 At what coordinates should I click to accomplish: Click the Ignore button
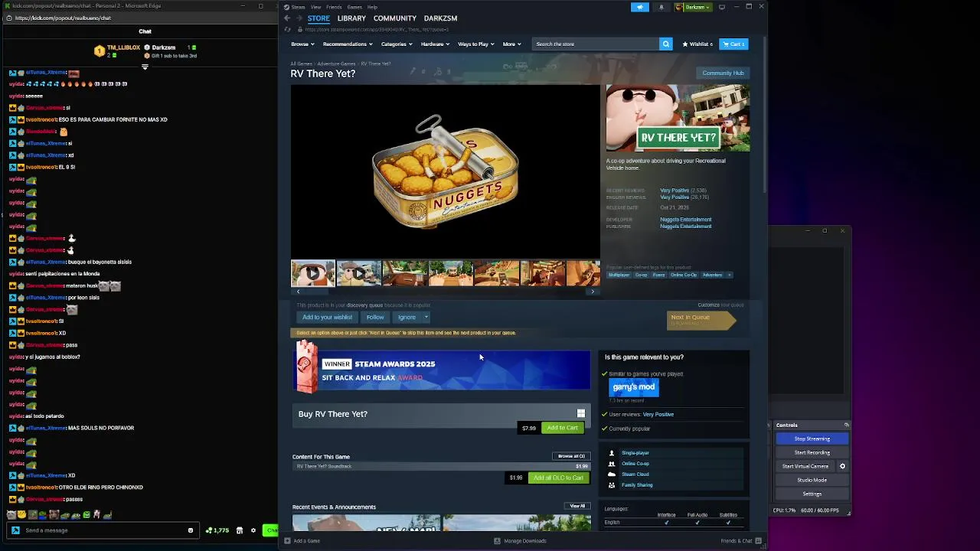pyautogui.click(x=407, y=317)
